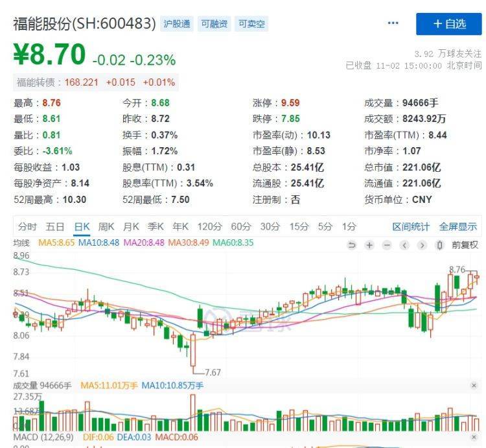486x448 pixels.
Task: Toggle the 沪股通 tag
Action: click(x=176, y=24)
